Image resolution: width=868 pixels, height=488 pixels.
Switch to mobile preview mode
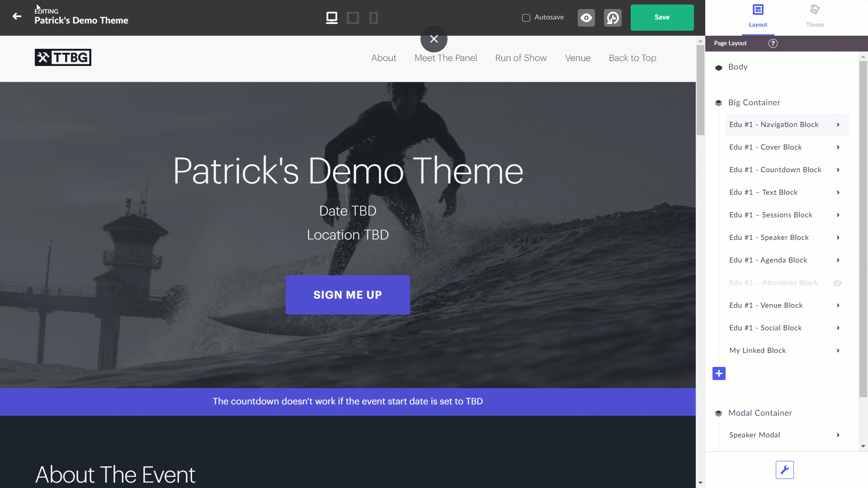(x=373, y=18)
